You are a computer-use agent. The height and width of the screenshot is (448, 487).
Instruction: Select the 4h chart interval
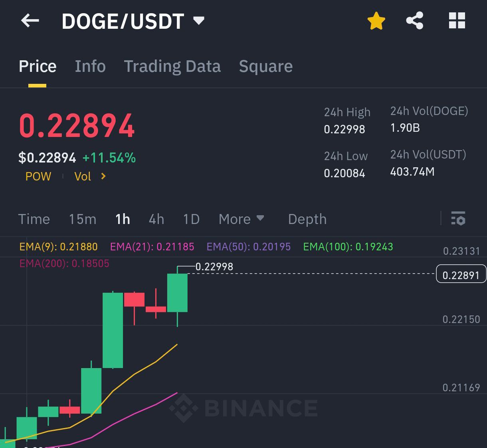tap(156, 219)
